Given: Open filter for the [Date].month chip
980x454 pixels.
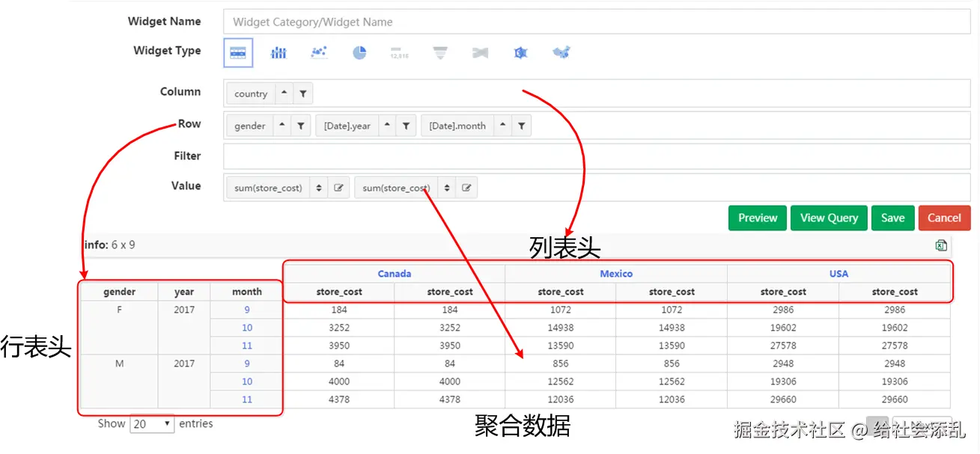Looking at the screenshot, I should tap(522, 126).
